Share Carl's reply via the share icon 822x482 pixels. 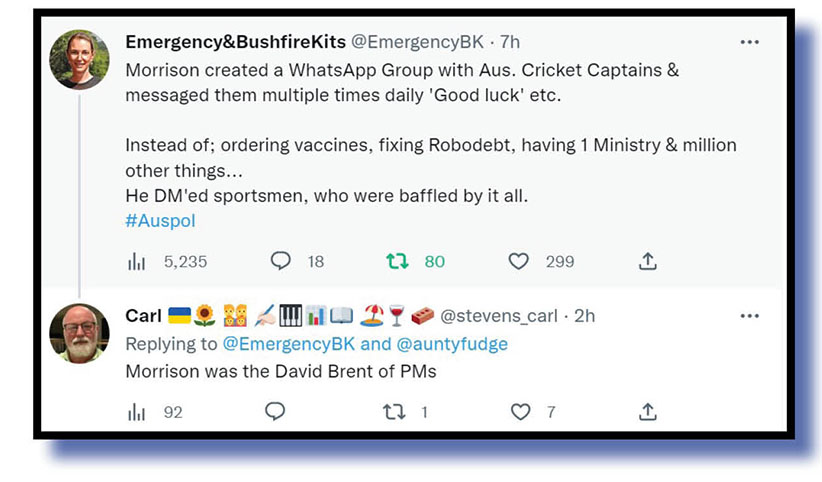click(647, 411)
